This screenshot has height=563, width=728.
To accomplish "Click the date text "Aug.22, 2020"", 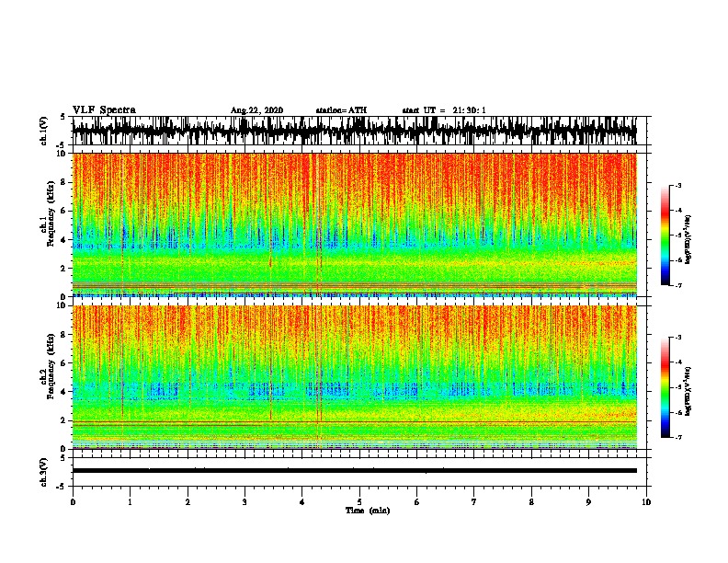I will [256, 110].
